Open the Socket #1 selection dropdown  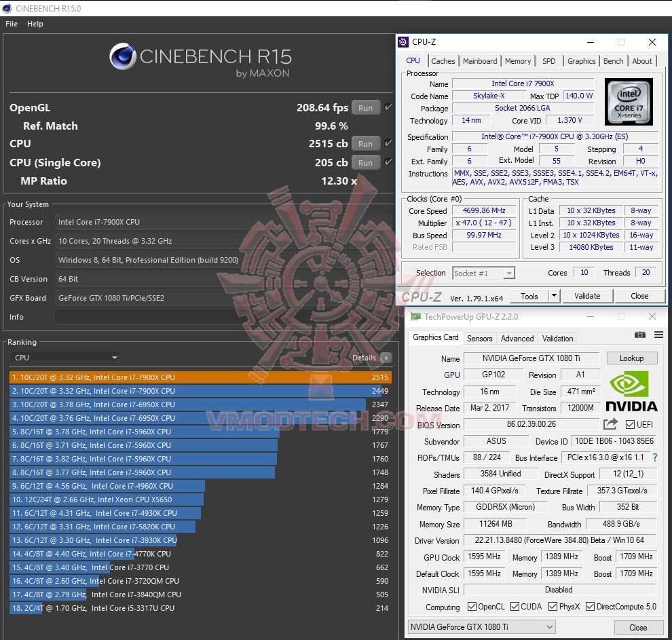pos(483,274)
